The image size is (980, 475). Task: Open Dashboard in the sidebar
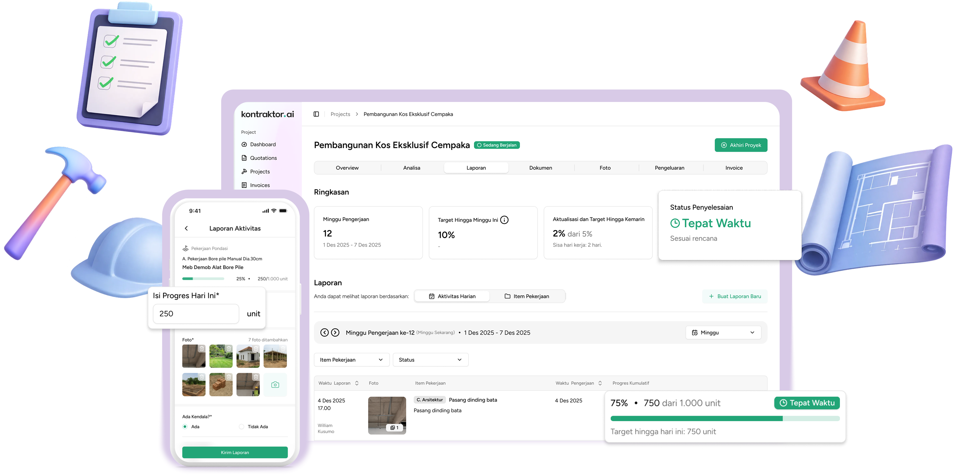coord(259,144)
